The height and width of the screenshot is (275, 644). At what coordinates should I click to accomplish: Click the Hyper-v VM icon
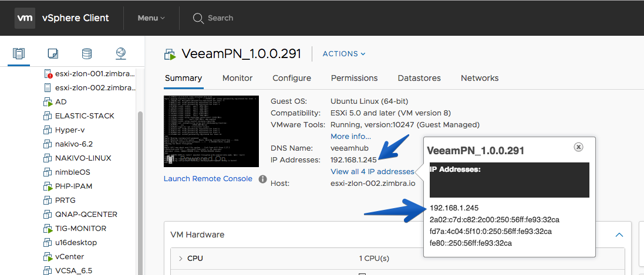coord(47,130)
